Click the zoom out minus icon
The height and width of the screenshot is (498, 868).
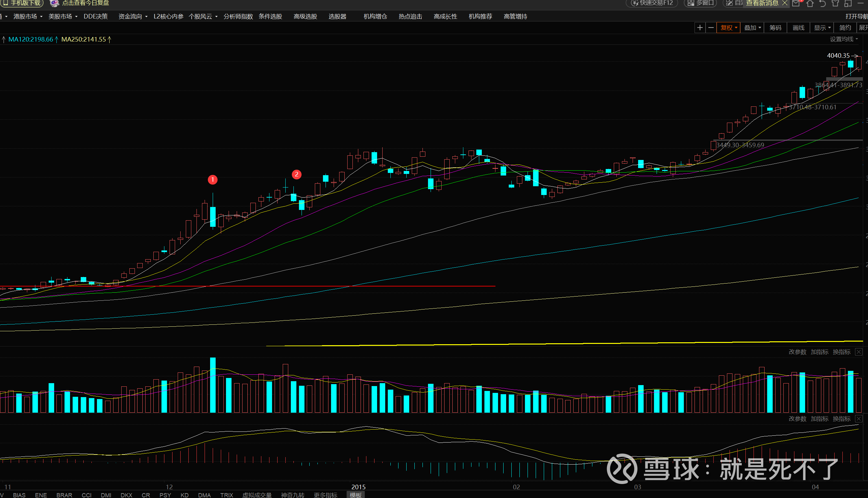711,28
